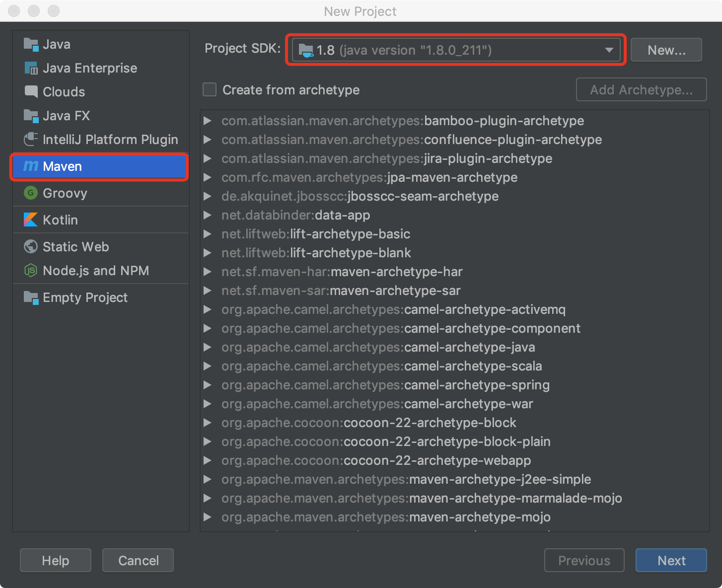Click the Clouds speech-bubble icon
Image resolution: width=722 pixels, height=588 pixels.
click(x=31, y=92)
